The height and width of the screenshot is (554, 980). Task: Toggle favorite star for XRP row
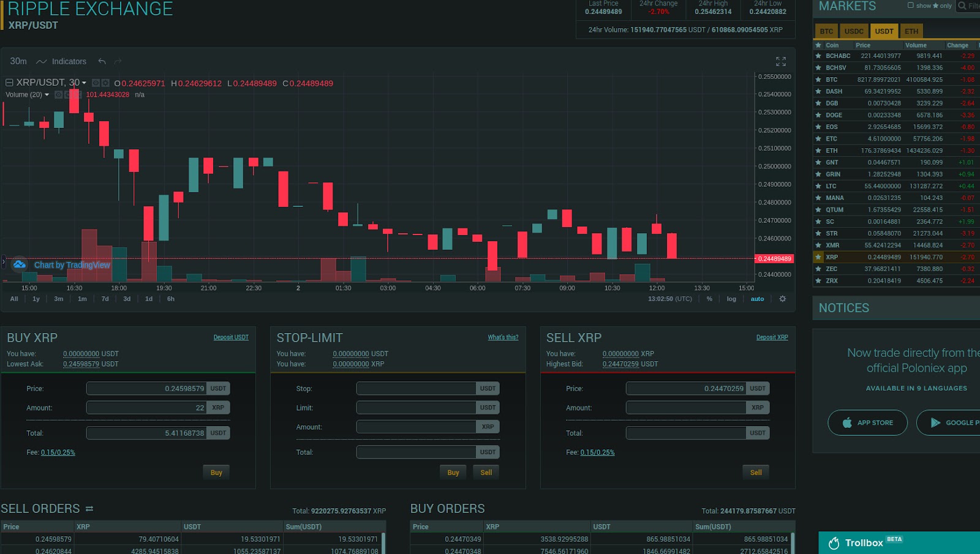click(x=818, y=257)
